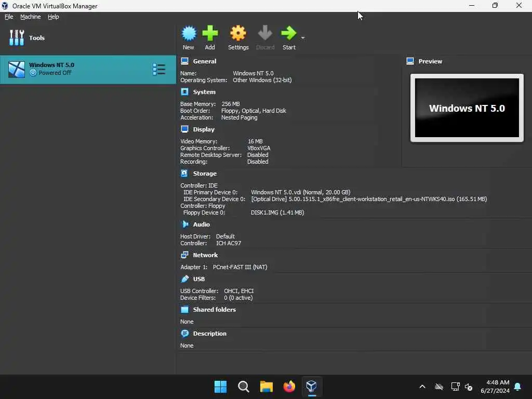Click the 16 MB video memory value
Viewport: 532px width, 399px height.
click(255, 141)
